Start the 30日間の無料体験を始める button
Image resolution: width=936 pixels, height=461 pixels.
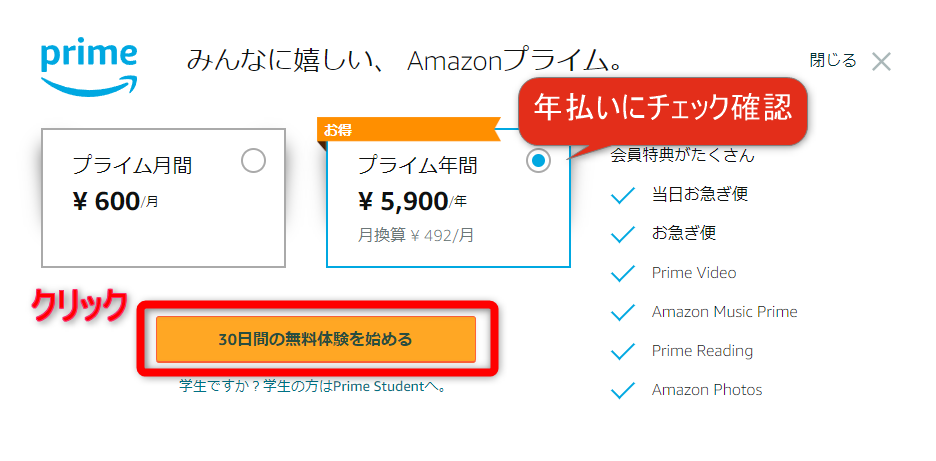click(316, 339)
